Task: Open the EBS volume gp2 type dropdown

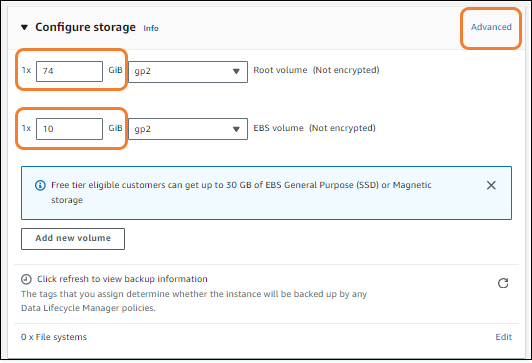Action: coord(188,129)
